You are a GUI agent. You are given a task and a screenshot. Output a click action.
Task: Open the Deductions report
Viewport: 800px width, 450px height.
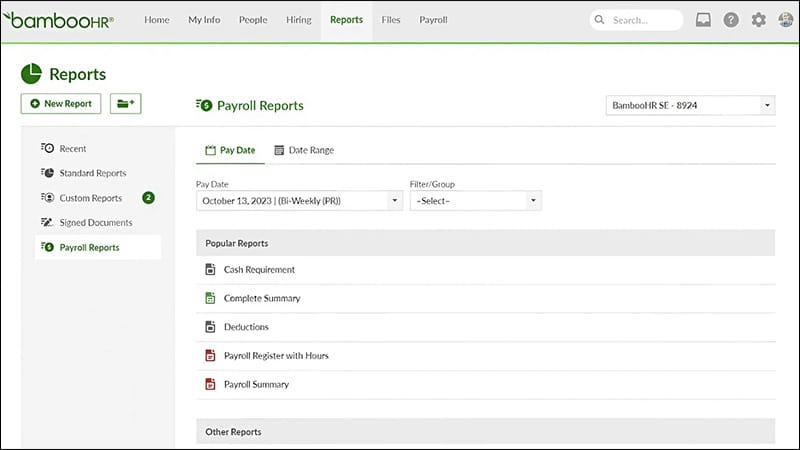click(x=246, y=327)
